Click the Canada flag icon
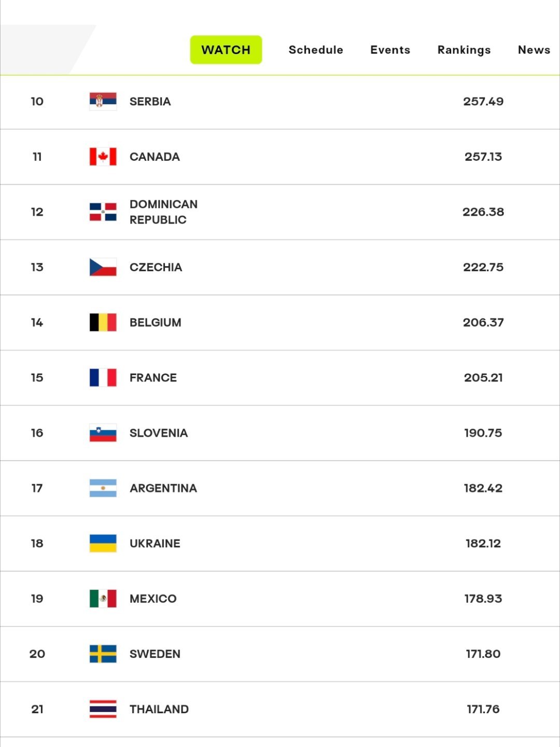560x747 pixels. (103, 157)
